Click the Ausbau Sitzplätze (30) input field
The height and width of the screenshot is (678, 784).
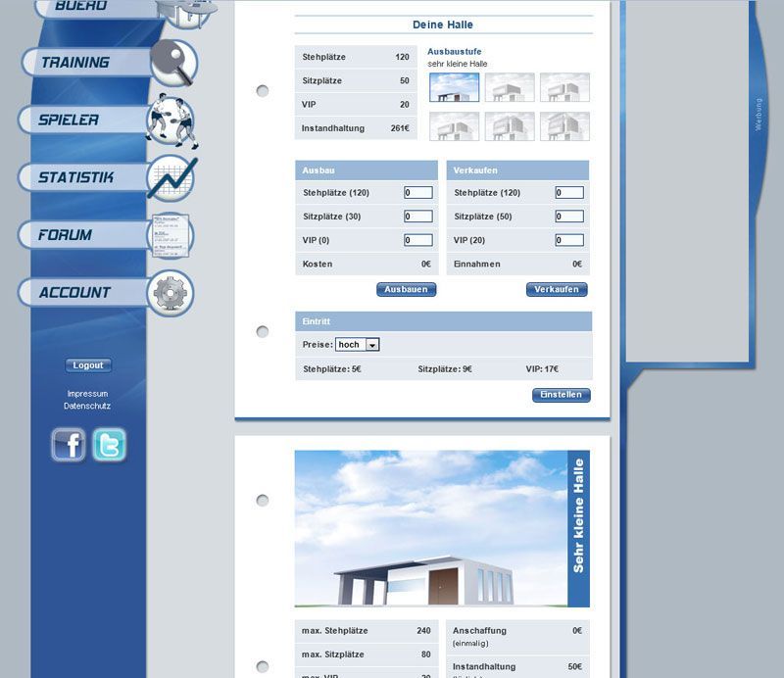[x=418, y=216]
